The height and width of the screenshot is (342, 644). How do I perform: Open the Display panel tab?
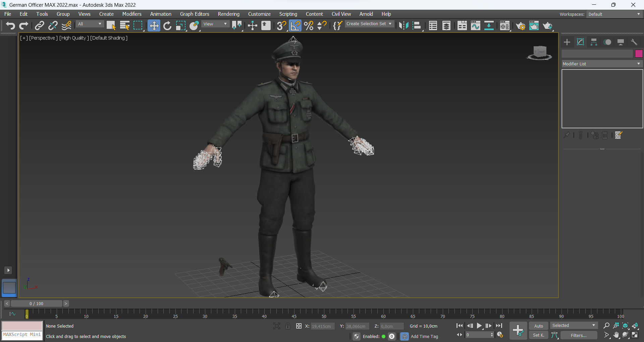(x=621, y=42)
